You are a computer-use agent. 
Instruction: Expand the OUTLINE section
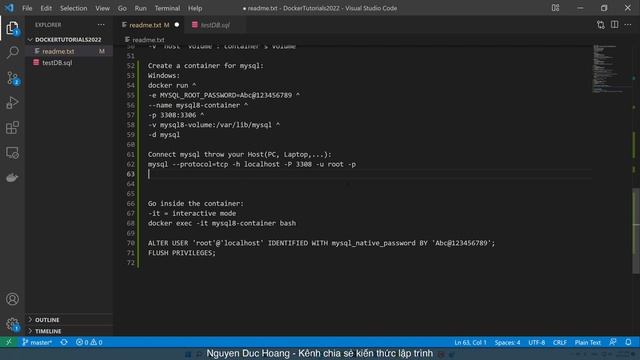(47, 320)
